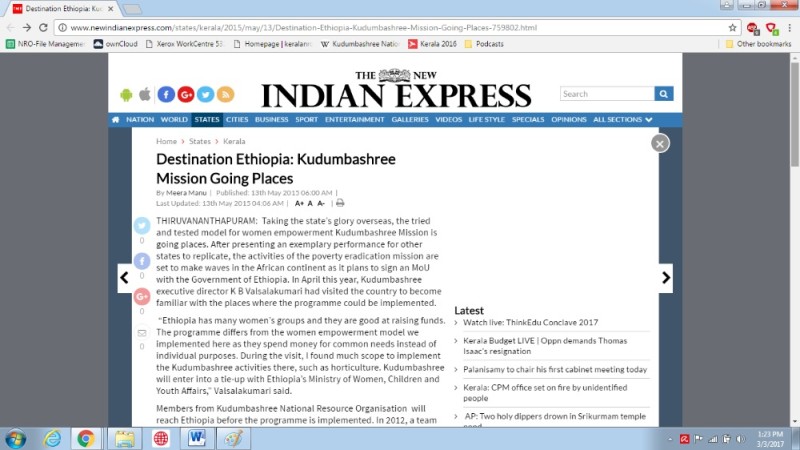The width and height of the screenshot is (800, 450).
Task: Click the Home breadcrumb link
Action: (166, 141)
